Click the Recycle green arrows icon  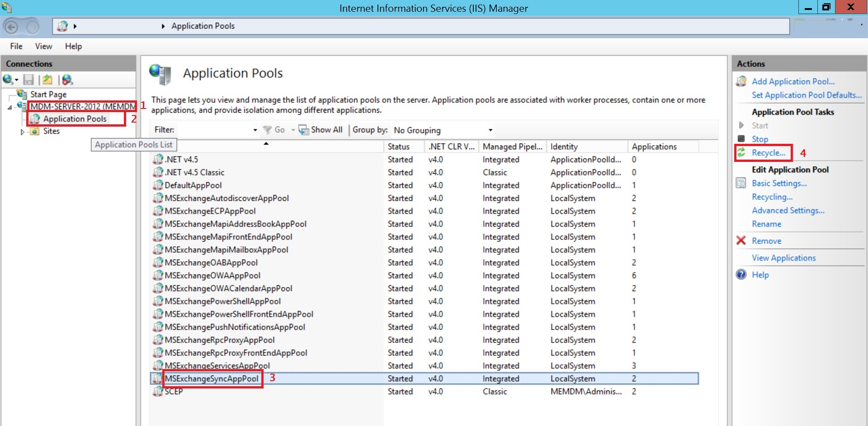(741, 152)
